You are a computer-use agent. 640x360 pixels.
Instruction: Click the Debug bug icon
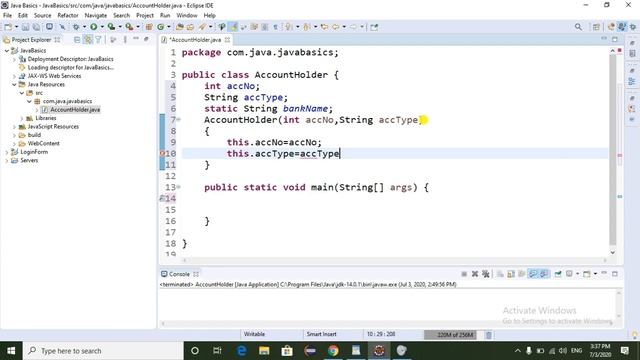point(76,27)
